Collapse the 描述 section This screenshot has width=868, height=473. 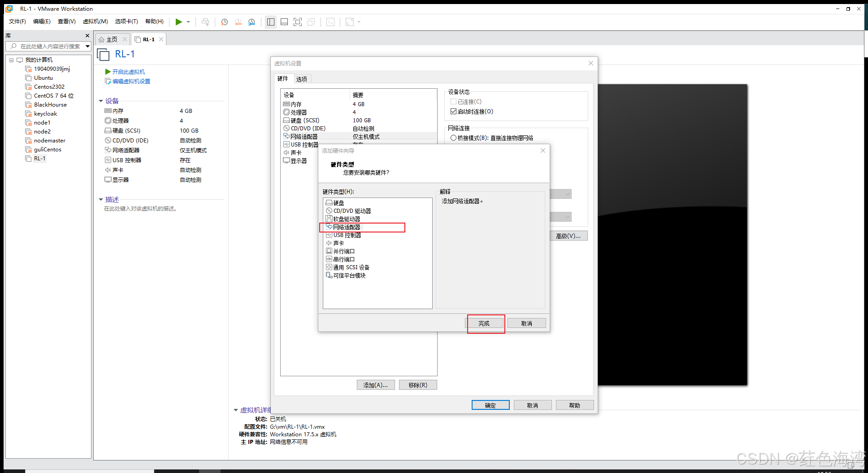pyautogui.click(x=101, y=200)
